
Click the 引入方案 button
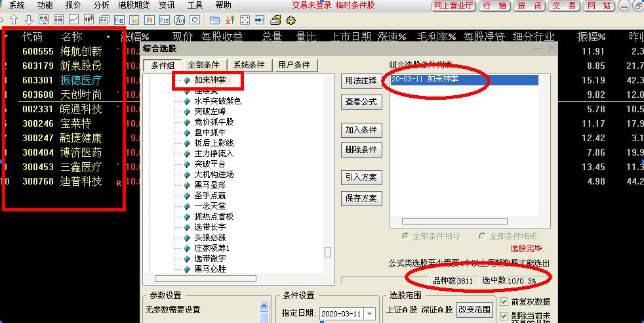point(361,177)
